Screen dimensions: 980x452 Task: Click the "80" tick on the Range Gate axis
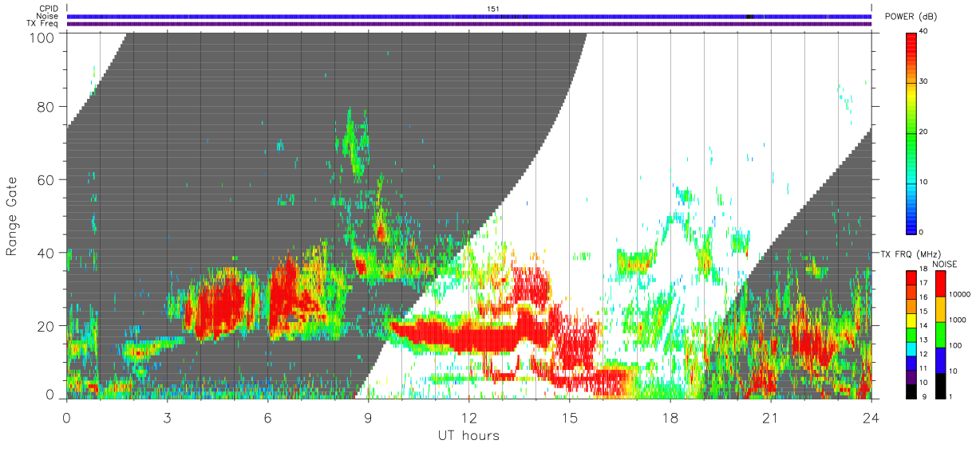(x=46, y=107)
